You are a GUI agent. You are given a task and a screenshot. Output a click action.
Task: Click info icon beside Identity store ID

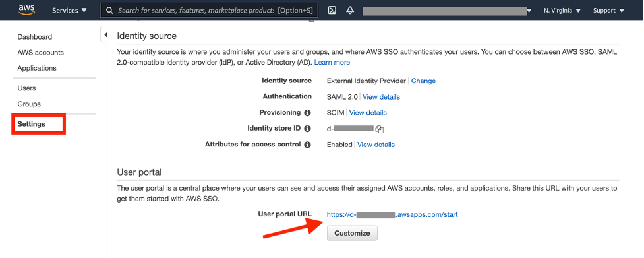click(307, 129)
